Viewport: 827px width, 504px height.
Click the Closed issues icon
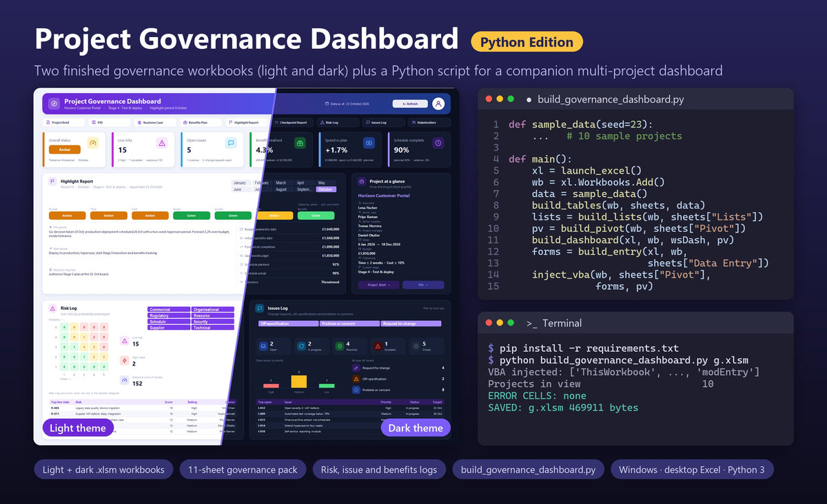coord(416,346)
